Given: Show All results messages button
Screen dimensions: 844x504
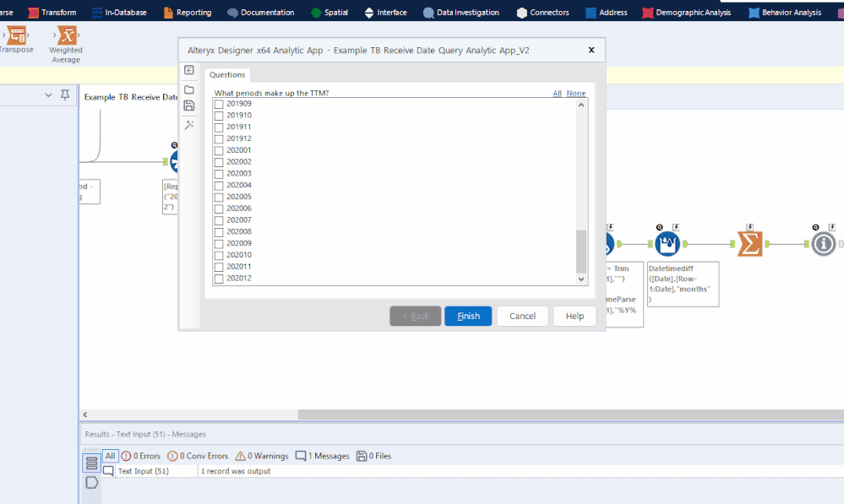Looking at the screenshot, I should [x=111, y=456].
